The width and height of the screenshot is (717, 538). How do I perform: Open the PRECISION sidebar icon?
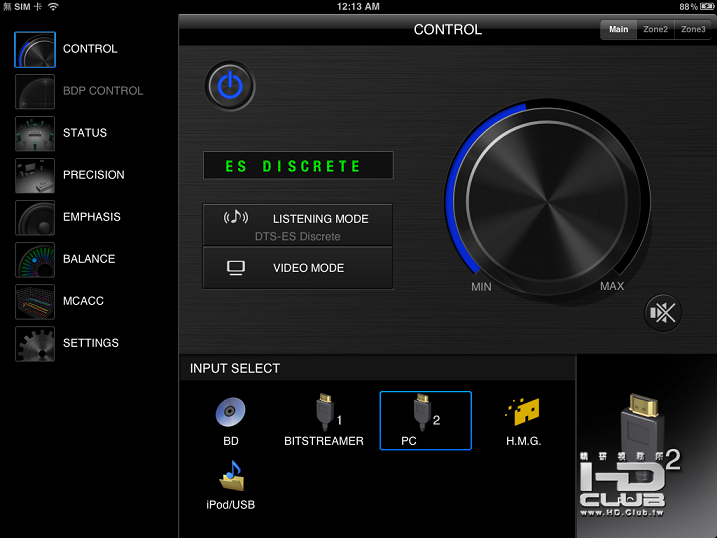(35, 176)
